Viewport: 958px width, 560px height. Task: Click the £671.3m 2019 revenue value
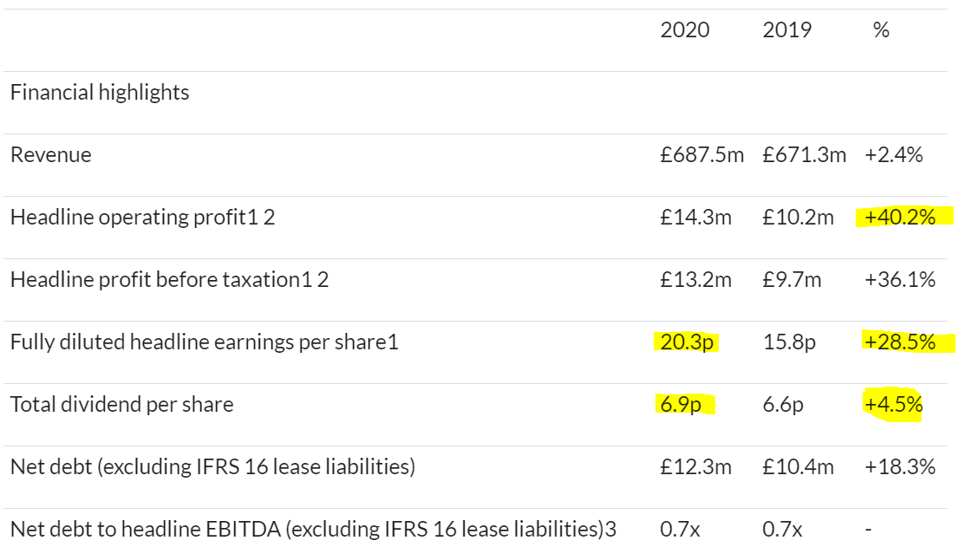tap(804, 155)
